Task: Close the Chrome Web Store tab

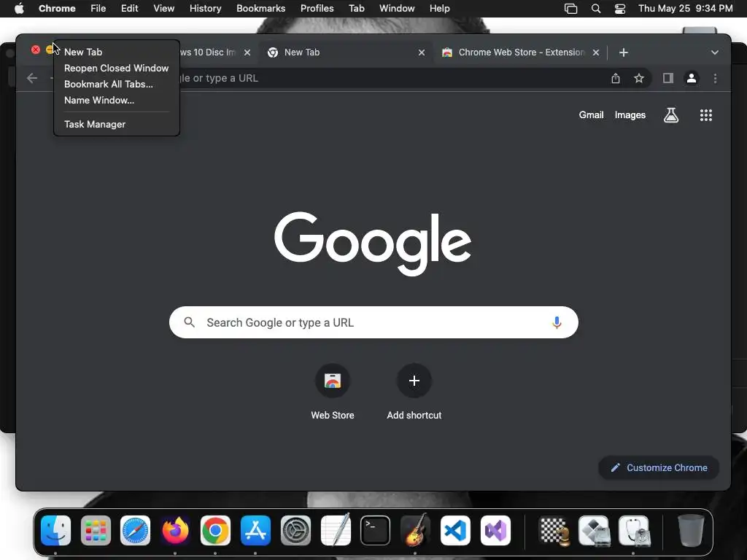Action: tap(596, 52)
